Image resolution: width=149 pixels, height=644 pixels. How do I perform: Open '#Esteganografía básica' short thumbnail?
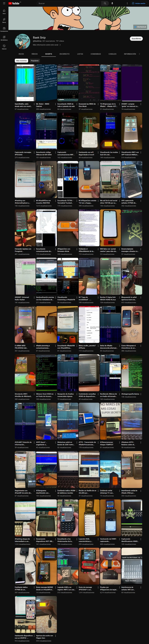tap(132, 373)
